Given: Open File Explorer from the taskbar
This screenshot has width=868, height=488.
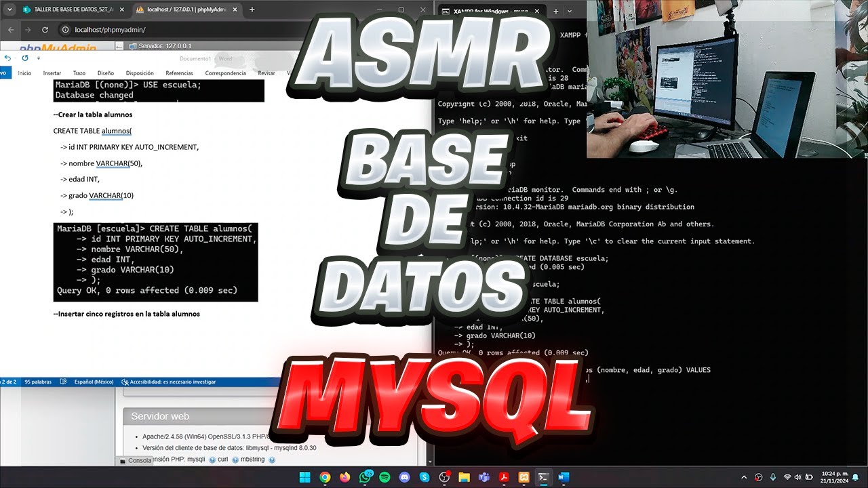Looking at the screenshot, I should [465, 477].
